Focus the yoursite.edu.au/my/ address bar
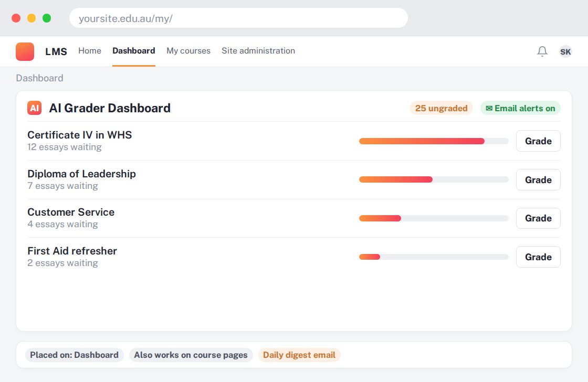Screen dimensions: 588x382 click(x=238, y=18)
